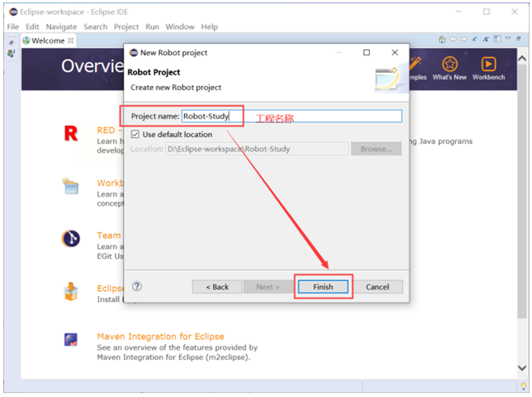Open the Navigate menu
This screenshot has height=397, width=532.
pyautogui.click(x=62, y=27)
